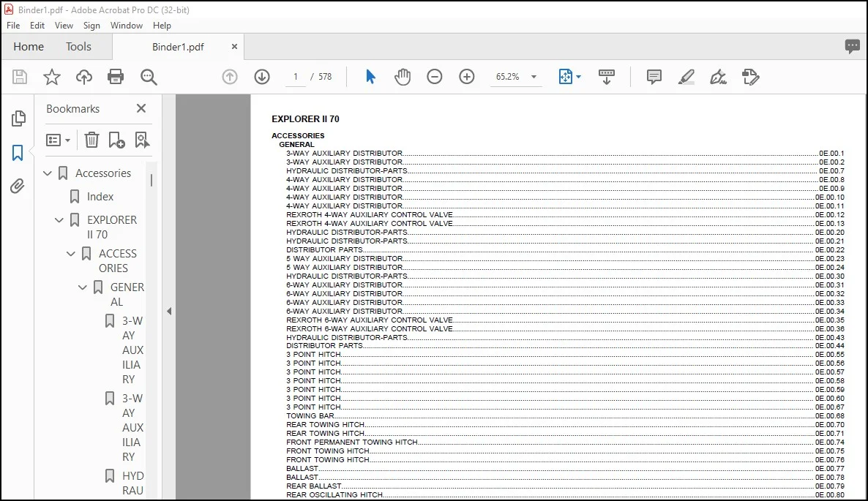Viewport: 868px width, 501px height.
Task: Zoom out with the minus icon
Action: tap(435, 77)
